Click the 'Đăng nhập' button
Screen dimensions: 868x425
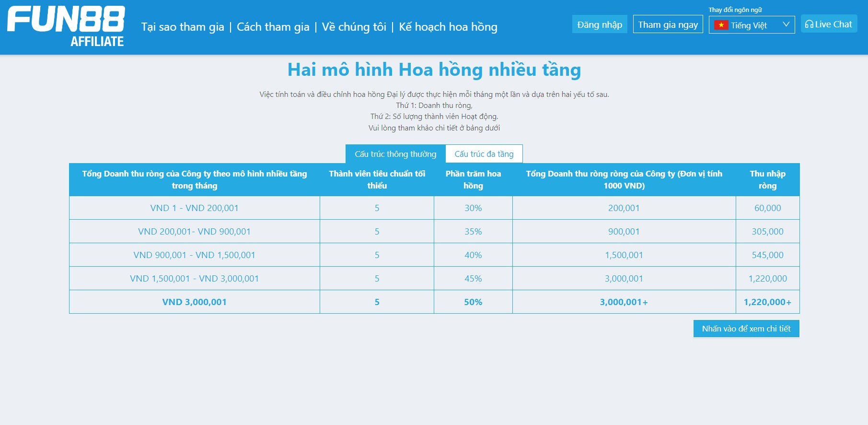click(x=600, y=24)
